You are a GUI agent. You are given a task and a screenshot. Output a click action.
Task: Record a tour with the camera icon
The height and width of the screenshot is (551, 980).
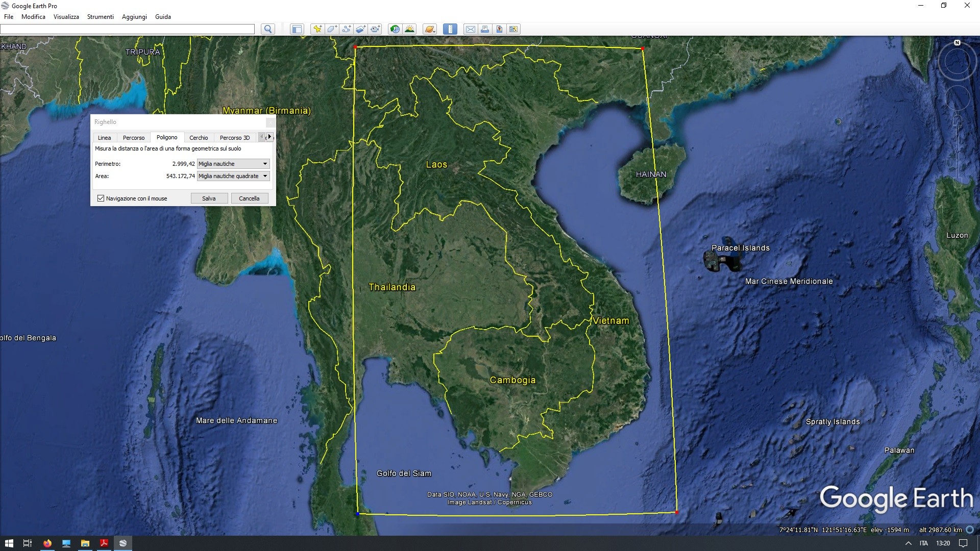(375, 29)
